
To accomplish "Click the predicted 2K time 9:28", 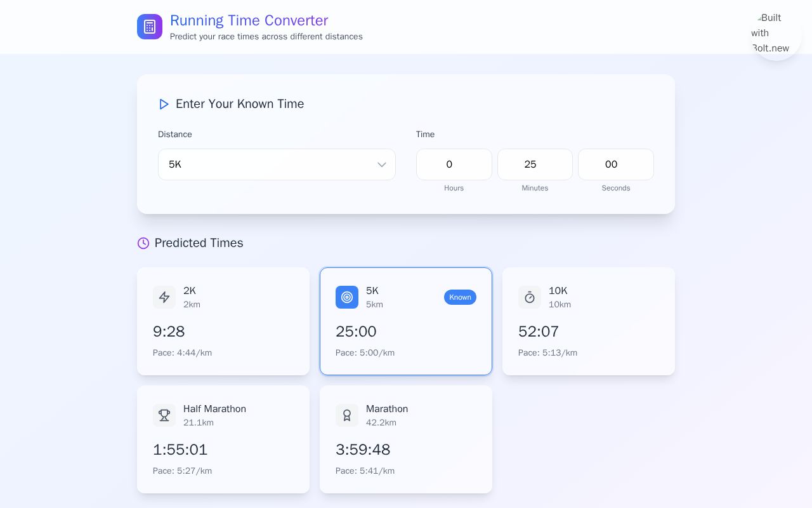I will [x=169, y=331].
